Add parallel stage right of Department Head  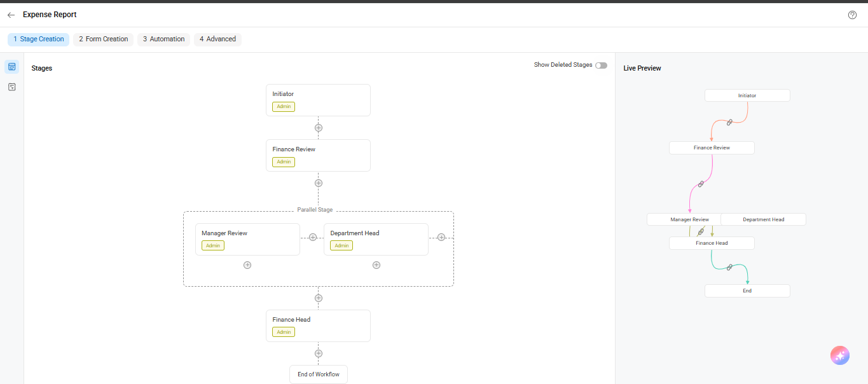(x=441, y=237)
